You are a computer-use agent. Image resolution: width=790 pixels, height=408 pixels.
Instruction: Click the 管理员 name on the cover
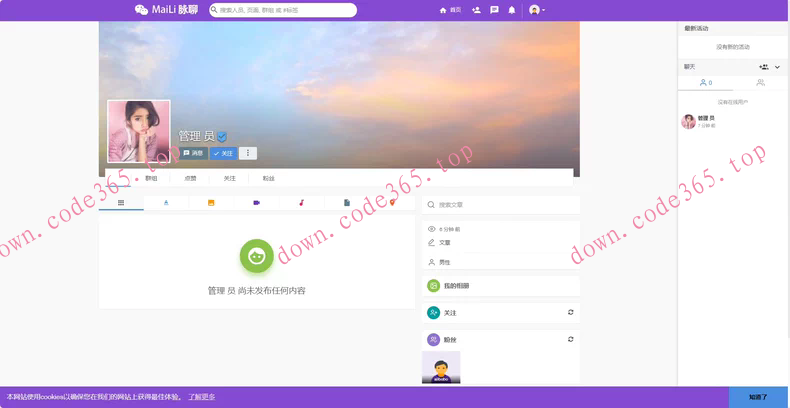(196, 136)
